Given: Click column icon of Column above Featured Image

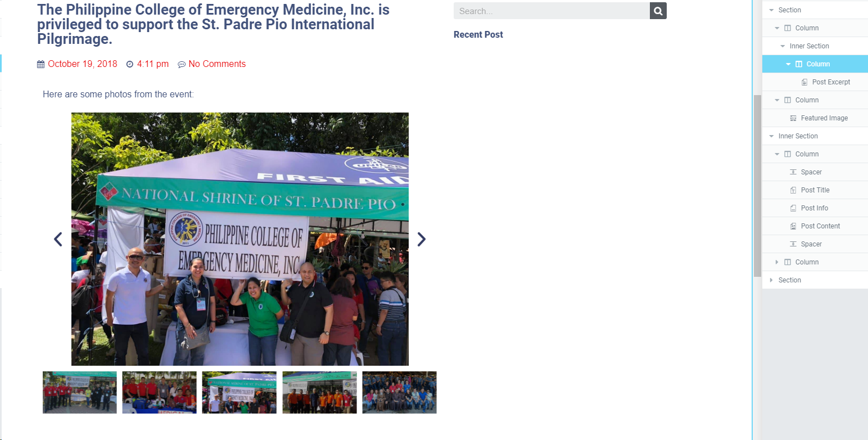Looking at the screenshot, I should (x=788, y=100).
